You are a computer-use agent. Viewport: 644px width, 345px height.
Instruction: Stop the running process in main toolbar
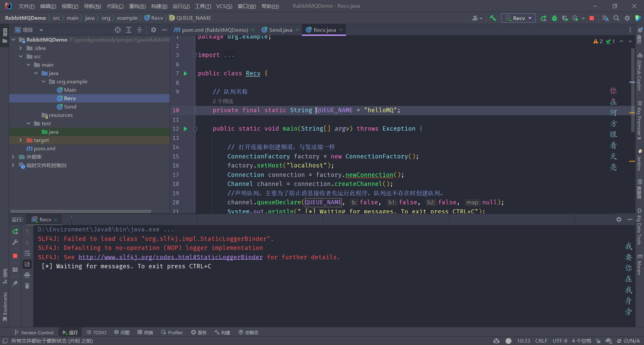coord(592,18)
